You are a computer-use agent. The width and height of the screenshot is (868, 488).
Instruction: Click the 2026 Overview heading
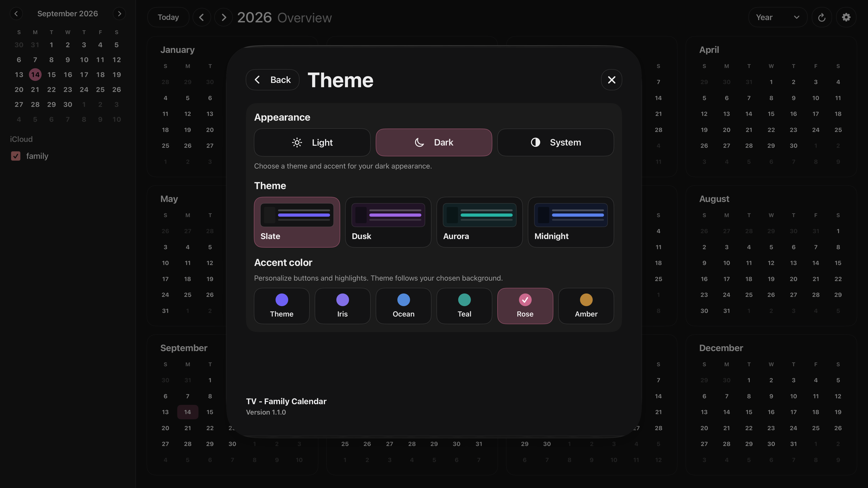click(x=284, y=18)
